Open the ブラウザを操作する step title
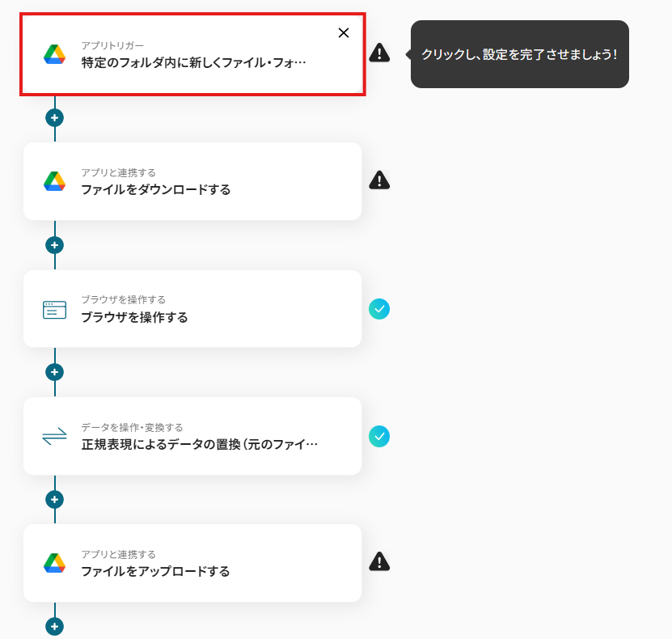672x639 pixels. tap(134, 318)
